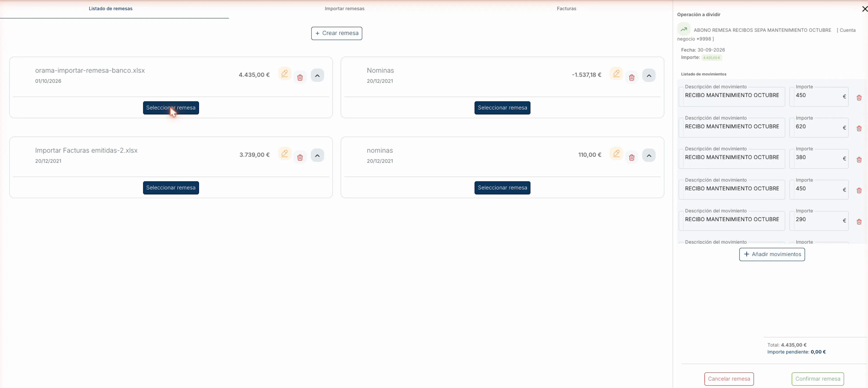Remove the first 450 movement row

tap(859, 98)
